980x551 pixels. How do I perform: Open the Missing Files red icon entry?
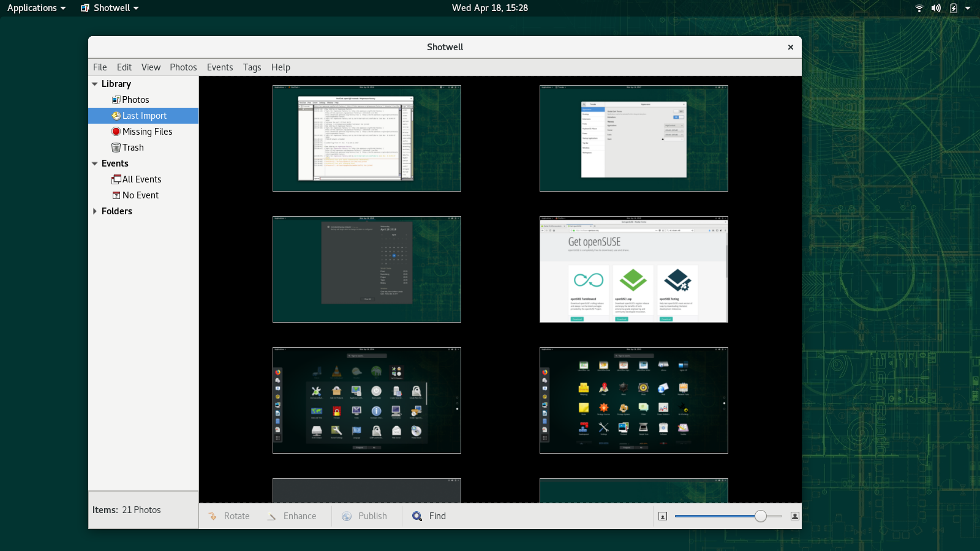coord(116,132)
